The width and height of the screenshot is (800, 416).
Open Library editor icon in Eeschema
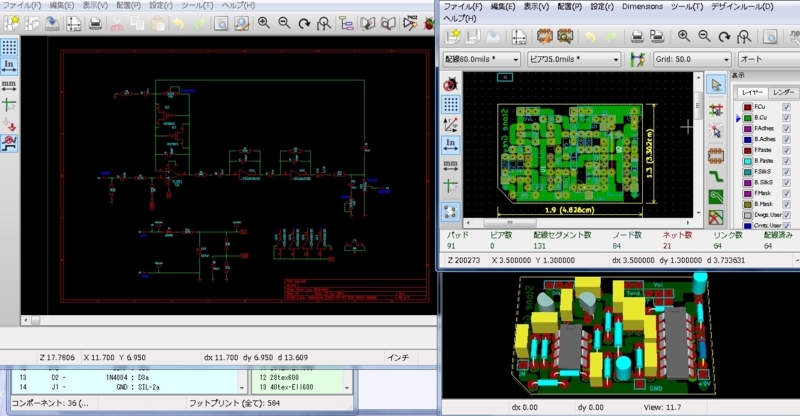point(368,23)
